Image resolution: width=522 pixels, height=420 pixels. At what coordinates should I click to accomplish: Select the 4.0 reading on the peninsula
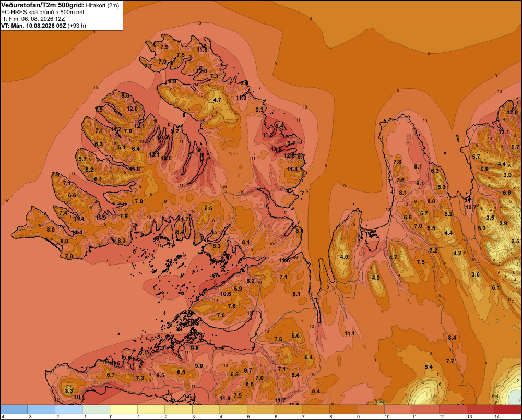(344, 257)
